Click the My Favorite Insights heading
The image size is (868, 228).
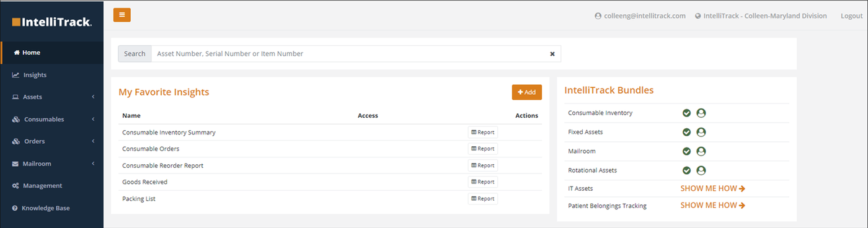164,92
